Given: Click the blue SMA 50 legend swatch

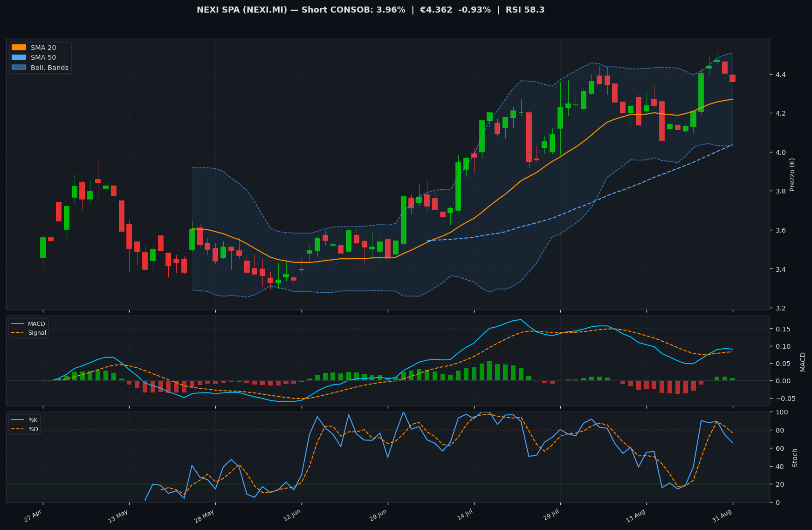Looking at the screenshot, I should [x=19, y=57].
